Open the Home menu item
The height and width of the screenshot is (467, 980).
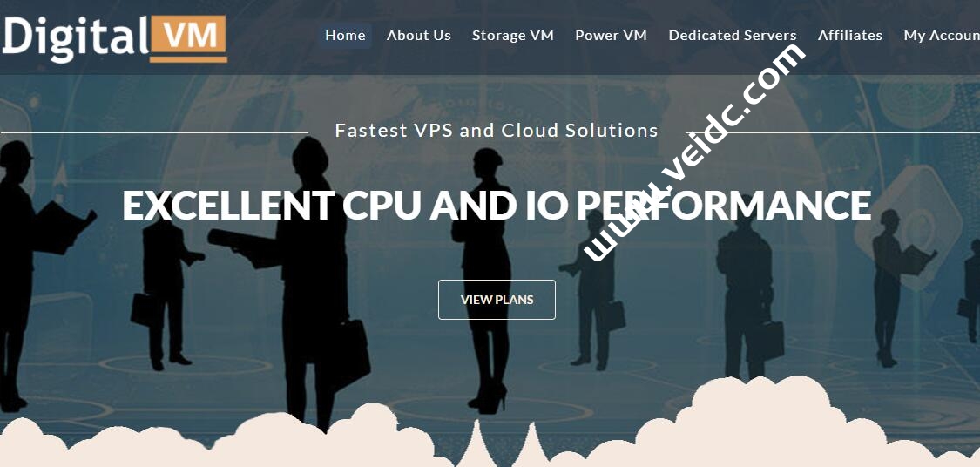345,36
